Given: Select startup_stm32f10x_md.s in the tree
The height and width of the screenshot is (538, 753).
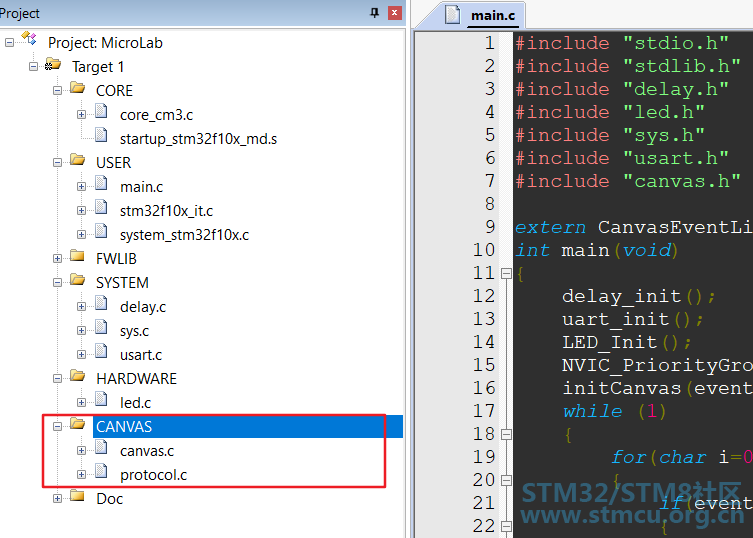Looking at the screenshot, I should [198, 139].
